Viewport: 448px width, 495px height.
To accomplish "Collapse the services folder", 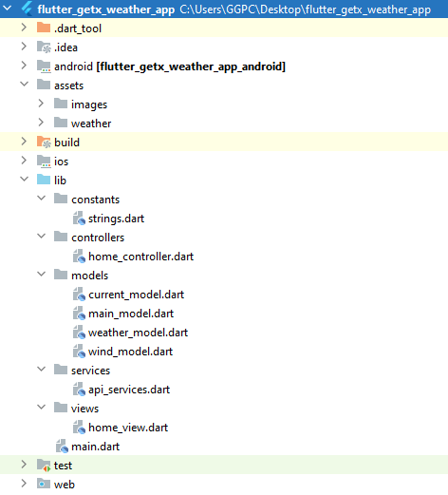I will [x=42, y=370].
